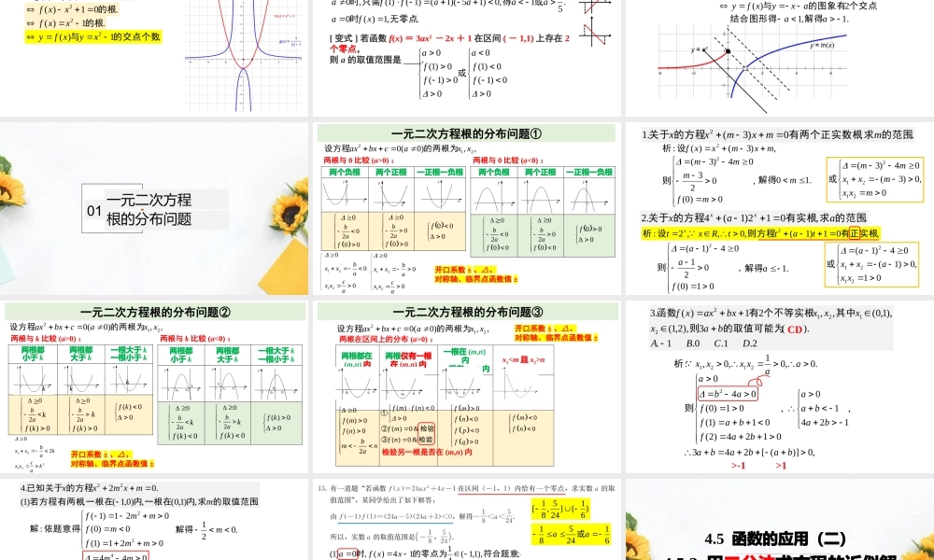
Task: Click the result '解得a≤−1.' in problem 2
Action: [766, 269]
